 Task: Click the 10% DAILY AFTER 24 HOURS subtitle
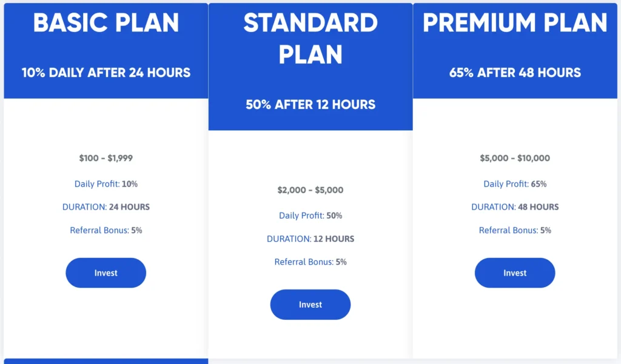tap(106, 73)
